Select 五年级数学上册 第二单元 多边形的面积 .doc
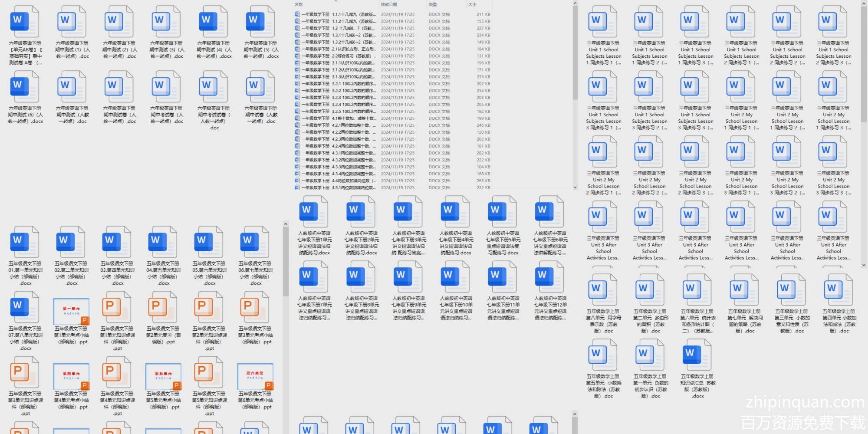Screen dimensions: 868x434 (650, 304)
